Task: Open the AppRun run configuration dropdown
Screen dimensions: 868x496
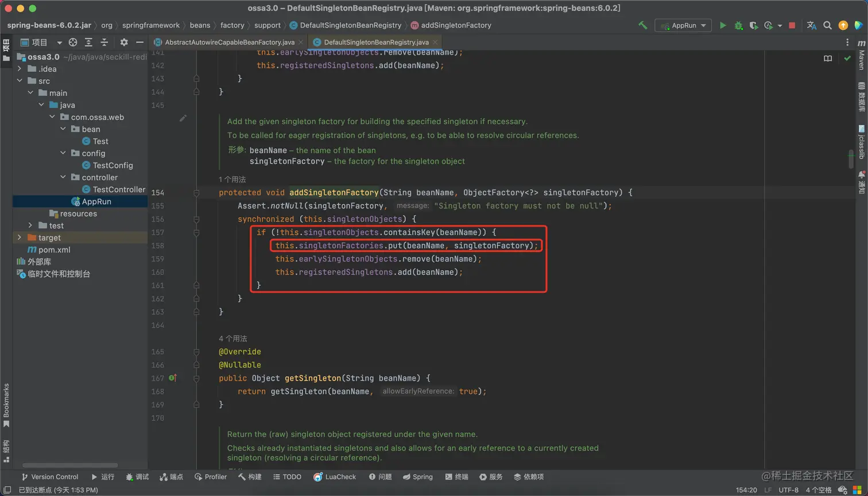Action: point(683,25)
